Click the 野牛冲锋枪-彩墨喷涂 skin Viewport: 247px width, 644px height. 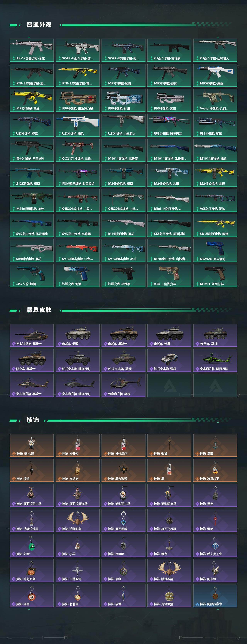pyautogui.click(x=169, y=125)
